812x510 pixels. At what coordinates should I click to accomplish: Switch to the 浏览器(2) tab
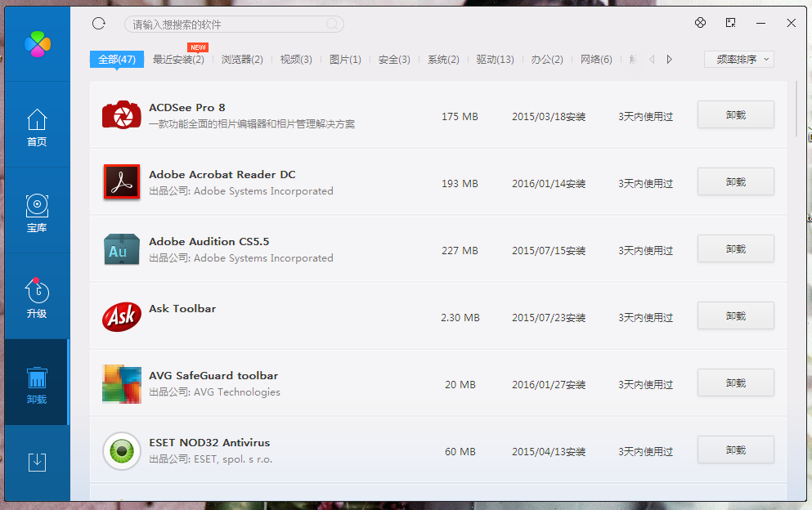tap(242, 60)
